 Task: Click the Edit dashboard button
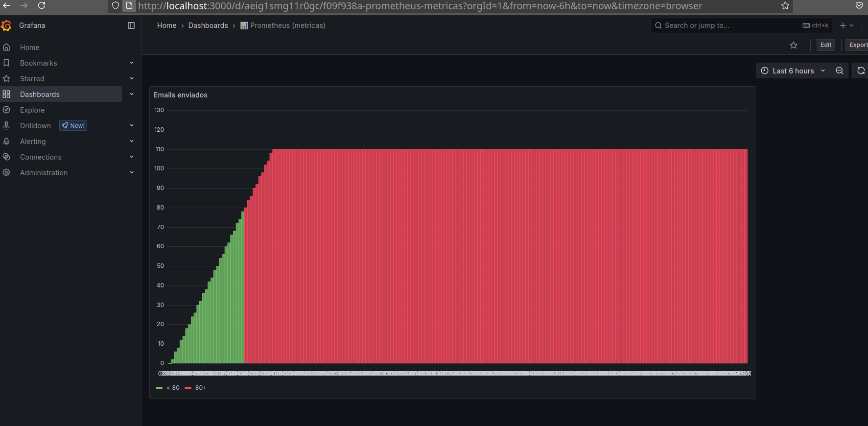(826, 45)
